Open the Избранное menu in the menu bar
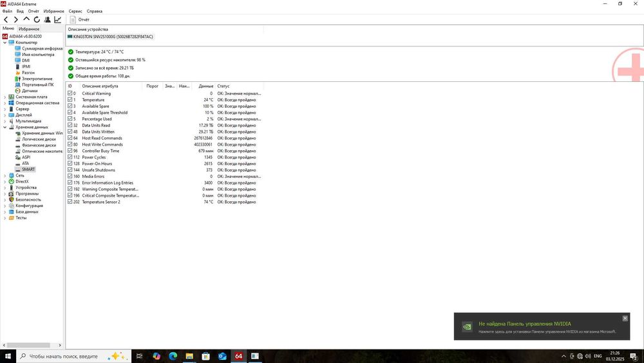The image size is (644, 363). (x=54, y=11)
